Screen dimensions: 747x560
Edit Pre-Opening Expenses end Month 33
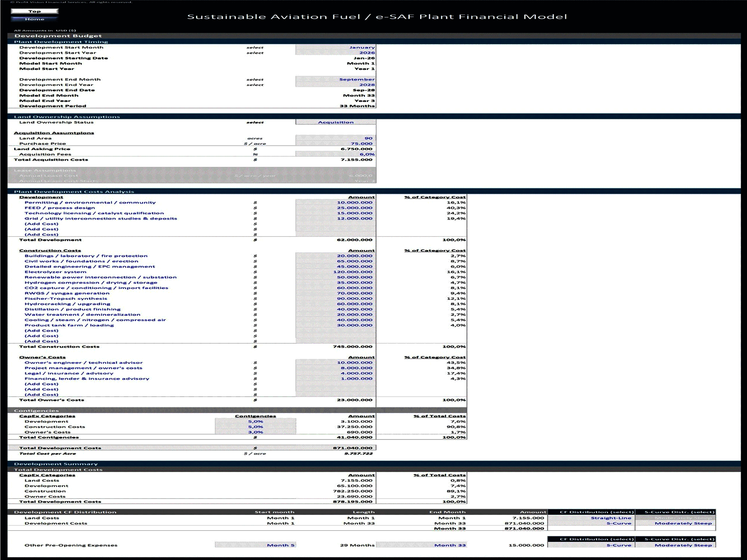pos(421,545)
